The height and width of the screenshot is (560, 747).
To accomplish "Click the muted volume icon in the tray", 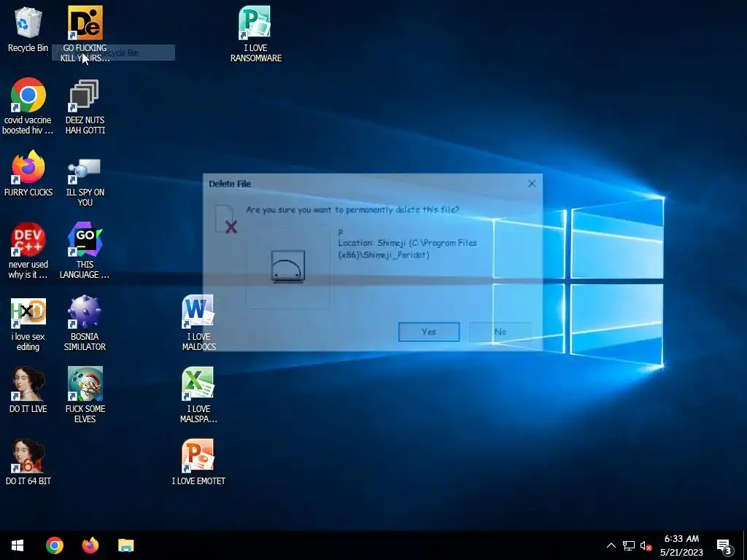I will (646, 545).
